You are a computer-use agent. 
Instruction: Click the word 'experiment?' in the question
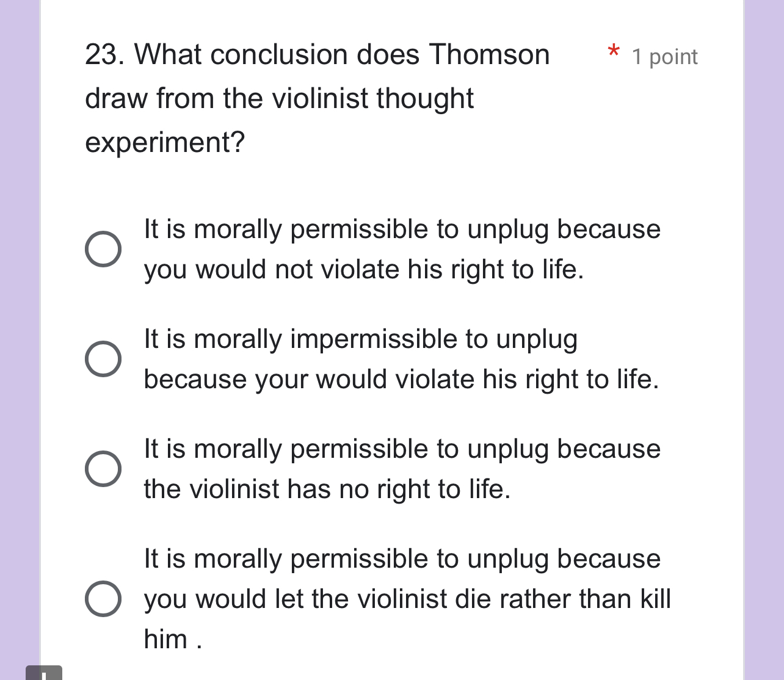(164, 143)
